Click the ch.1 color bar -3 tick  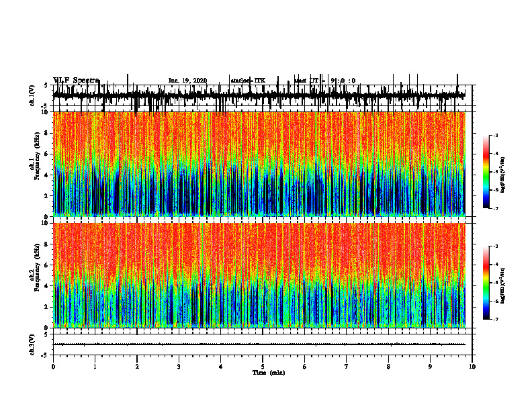496,136
